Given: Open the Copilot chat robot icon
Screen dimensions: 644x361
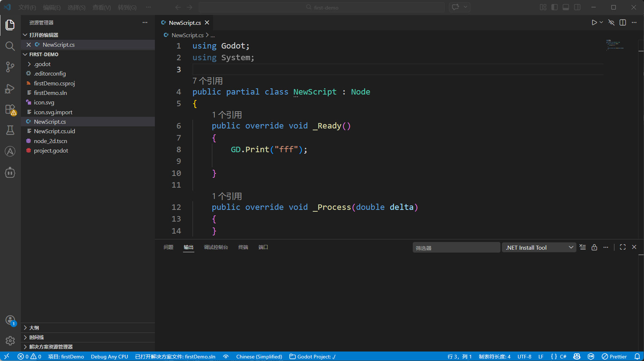Looking at the screenshot, I should click(x=10, y=172).
